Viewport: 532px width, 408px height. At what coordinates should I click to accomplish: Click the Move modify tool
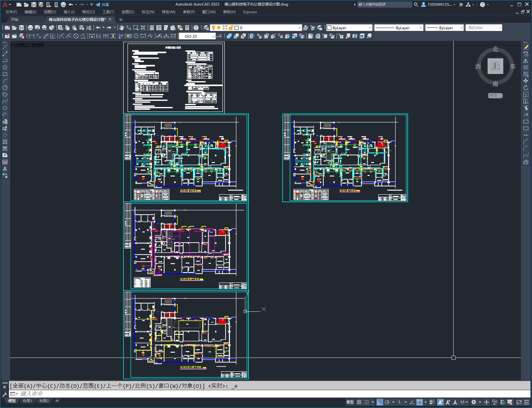(x=526, y=81)
